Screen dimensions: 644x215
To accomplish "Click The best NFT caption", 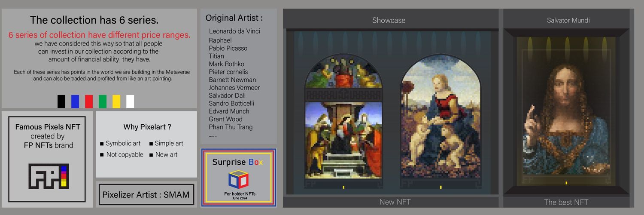I will (566, 202).
